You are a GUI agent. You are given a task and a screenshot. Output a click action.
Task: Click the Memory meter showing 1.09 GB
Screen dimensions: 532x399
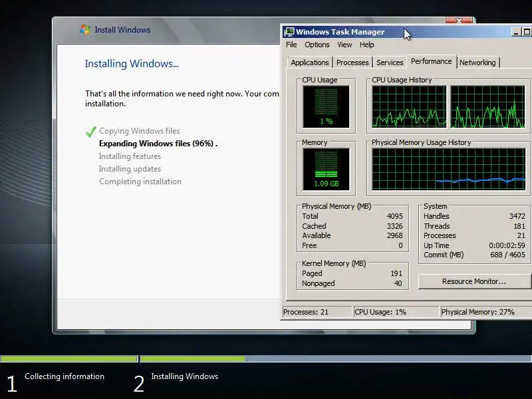coord(326,169)
